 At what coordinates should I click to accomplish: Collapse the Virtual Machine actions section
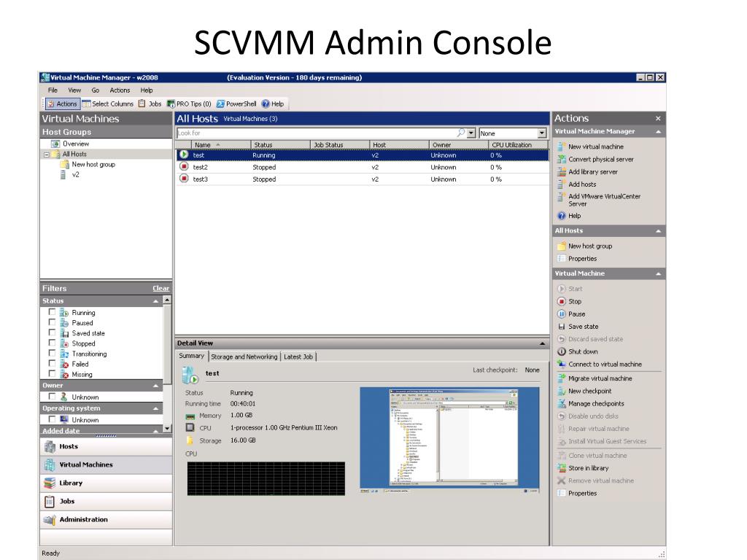(x=659, y=274)
